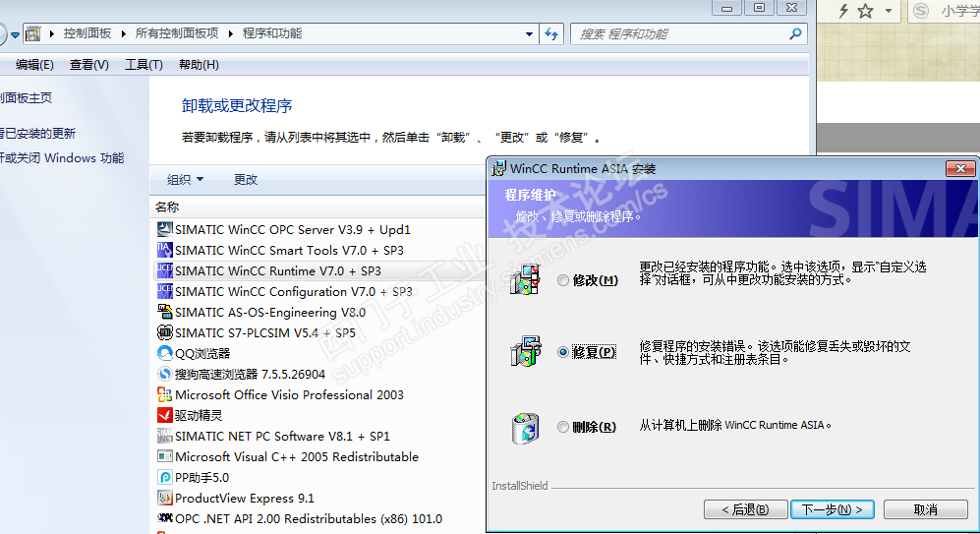Click the 程序和功能 breadcrumb

click(x=272, y=33)
